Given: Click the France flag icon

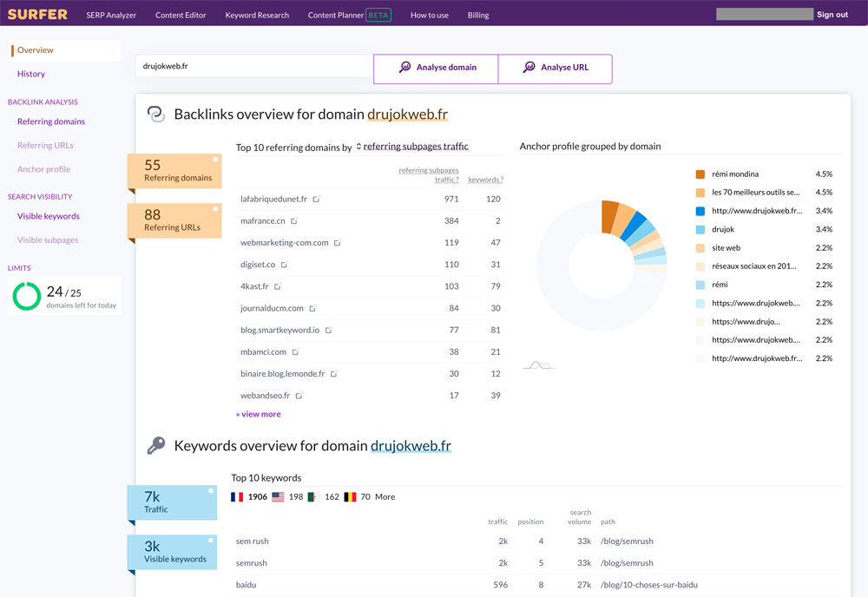Looking at the screenshot, I should click(x=237, y=497).
